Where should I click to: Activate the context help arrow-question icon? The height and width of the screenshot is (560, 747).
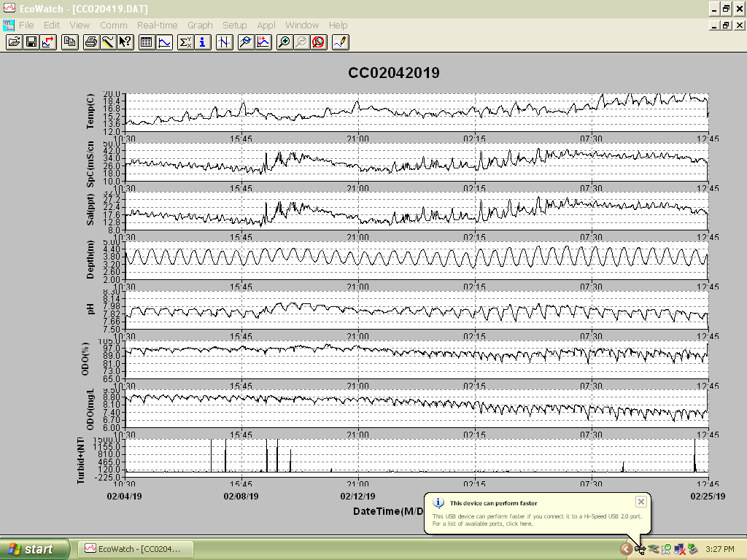125,42
